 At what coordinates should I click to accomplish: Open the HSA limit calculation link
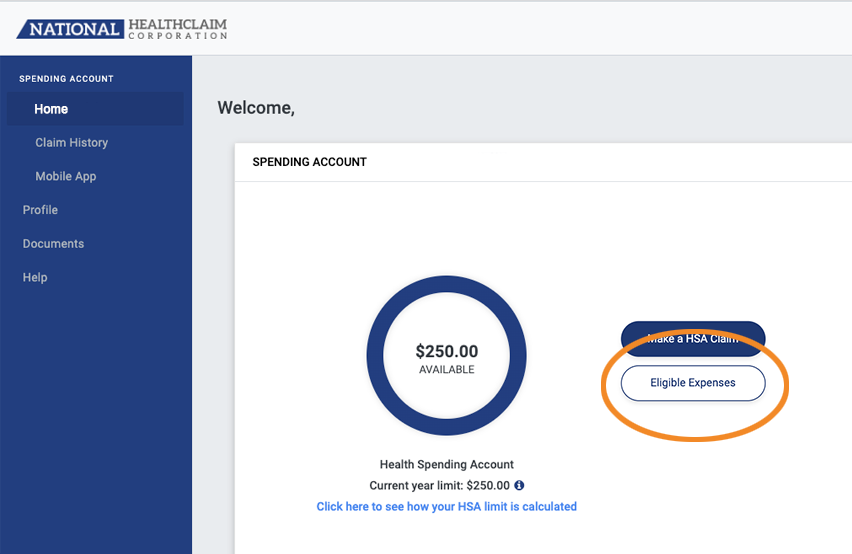(x=447, y=506)
